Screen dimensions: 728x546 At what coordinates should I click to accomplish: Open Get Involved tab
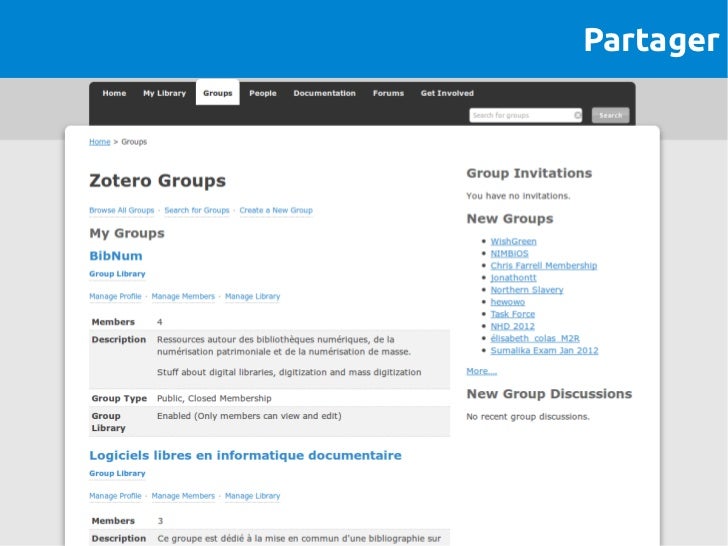click(x=447, y=93)
